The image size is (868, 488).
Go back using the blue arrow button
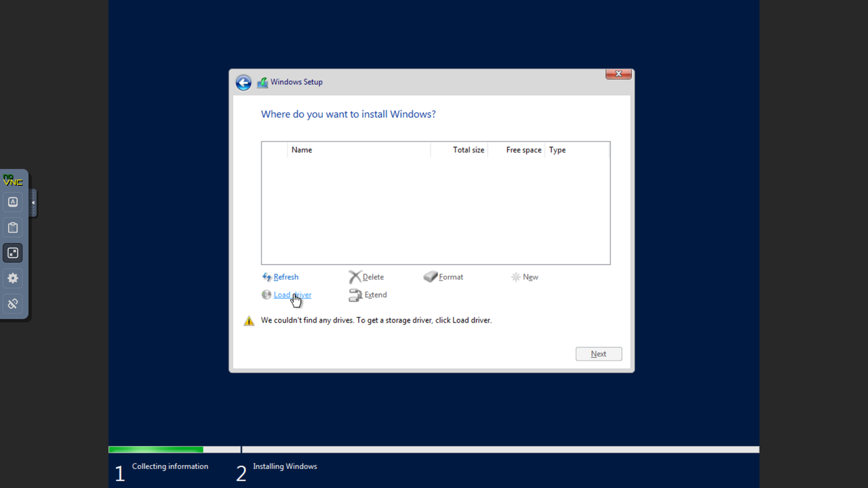click(243, 83)
